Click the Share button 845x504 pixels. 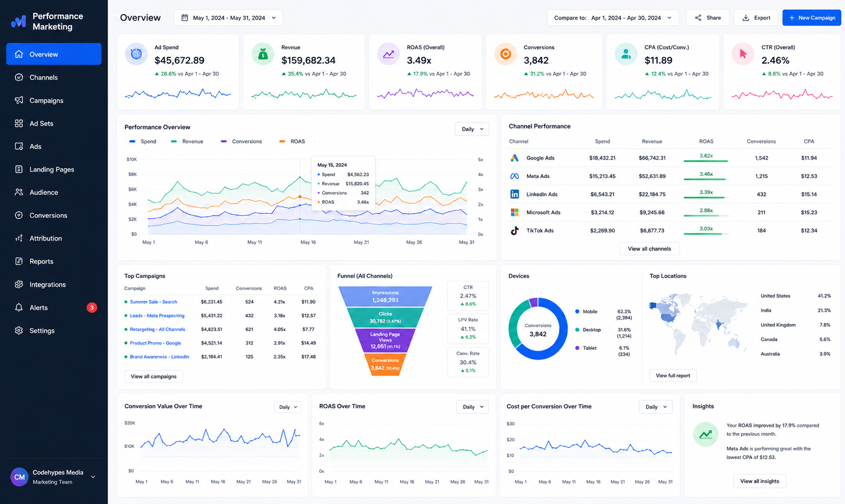708,18
